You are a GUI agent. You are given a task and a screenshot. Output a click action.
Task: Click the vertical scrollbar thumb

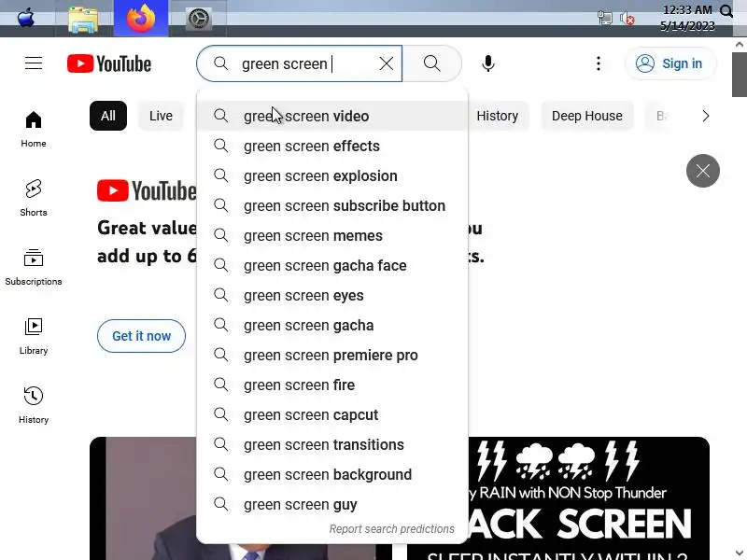[740, 74]
